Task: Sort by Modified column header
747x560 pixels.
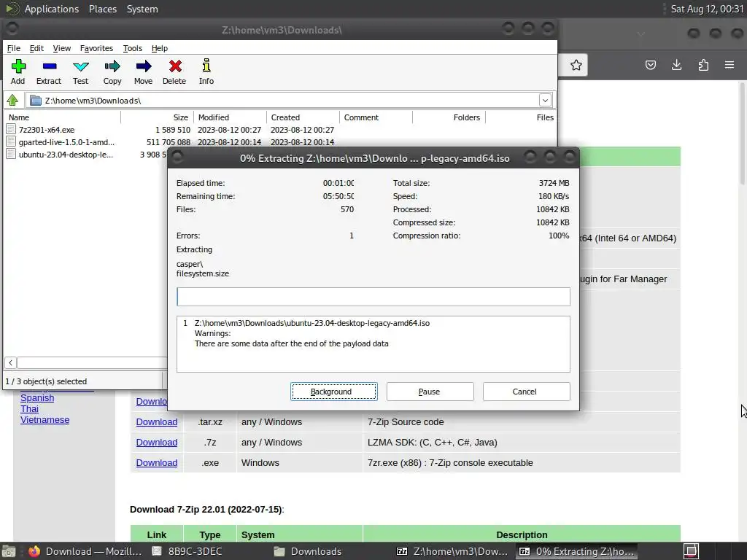Action: (x=230, y=117)
